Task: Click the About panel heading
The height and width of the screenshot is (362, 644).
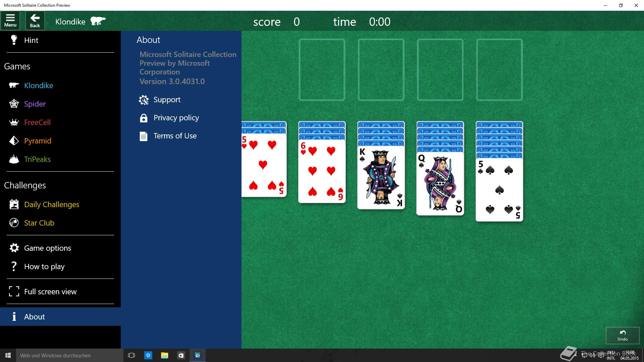Action: [x=148, y=40]
